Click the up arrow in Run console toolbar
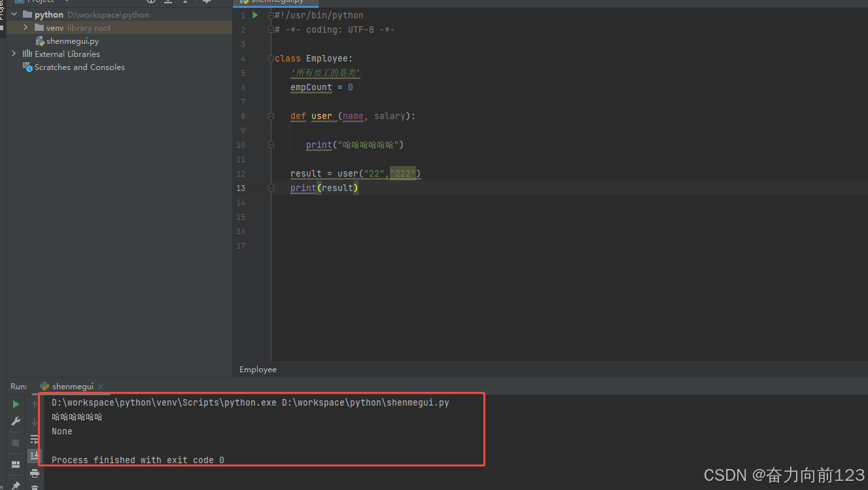 35,405
